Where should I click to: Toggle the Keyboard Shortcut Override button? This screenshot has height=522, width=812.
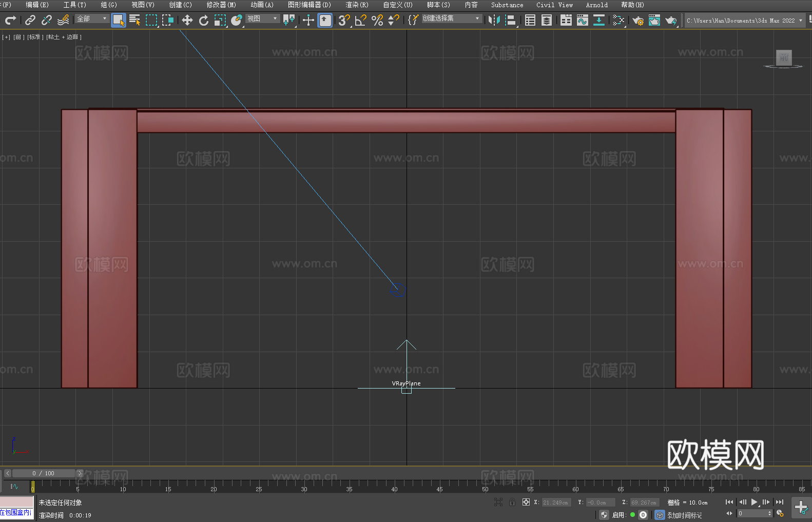[x=325, y=20]
